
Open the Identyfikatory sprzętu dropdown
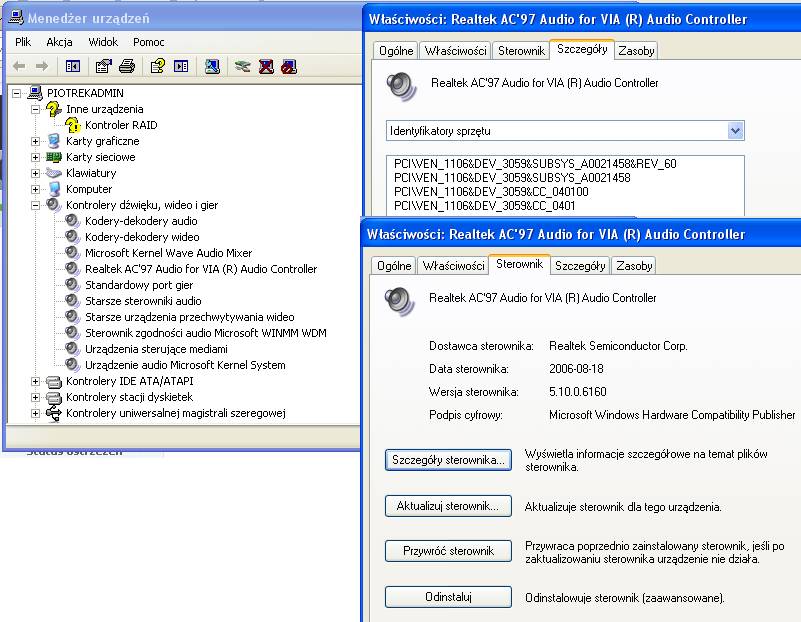click(x=735, y=131)
